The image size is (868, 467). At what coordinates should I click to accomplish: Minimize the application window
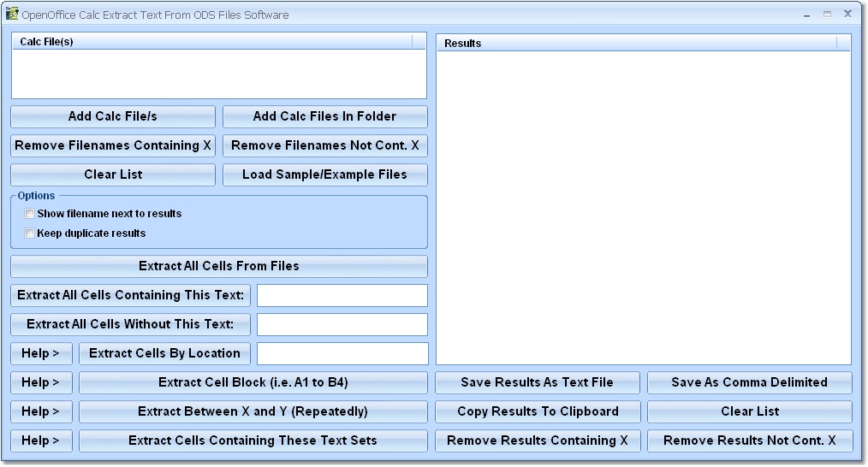[x=806, y=15]
